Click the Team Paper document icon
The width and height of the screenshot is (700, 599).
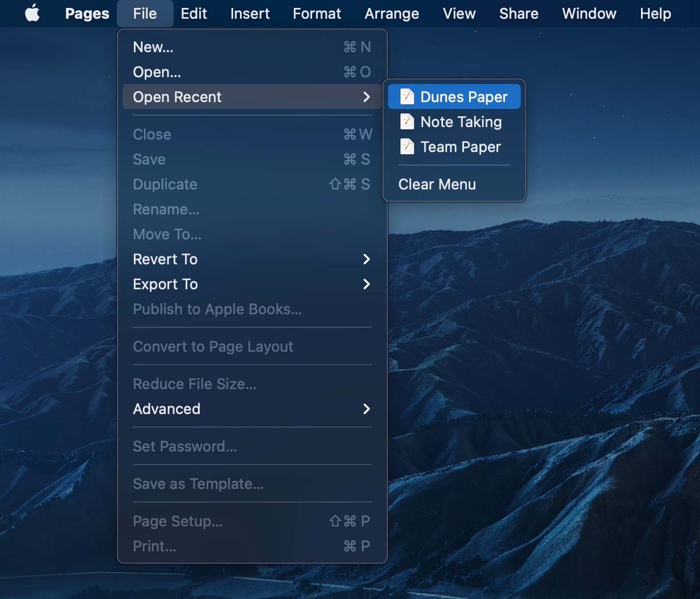point(407,147)
